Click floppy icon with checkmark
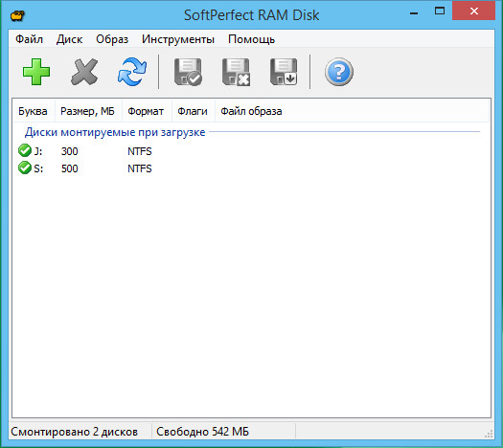503x448 pixels. pos(188,72)
